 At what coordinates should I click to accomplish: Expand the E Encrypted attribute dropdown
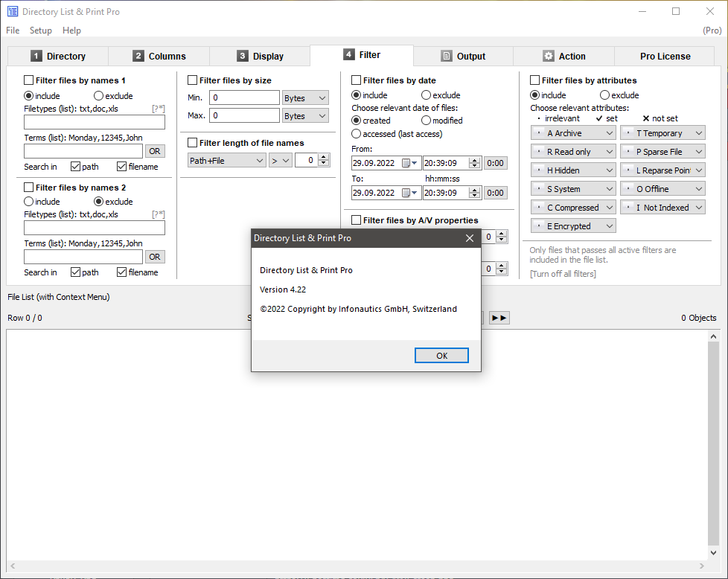point(573,226)
